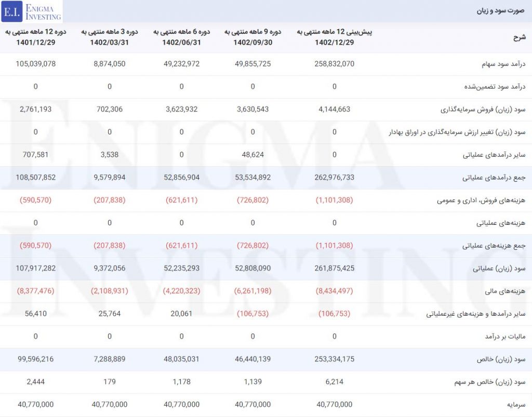
Task: Select the 3-month 1402/03/31 column header
Action: (x=110, y=37)
